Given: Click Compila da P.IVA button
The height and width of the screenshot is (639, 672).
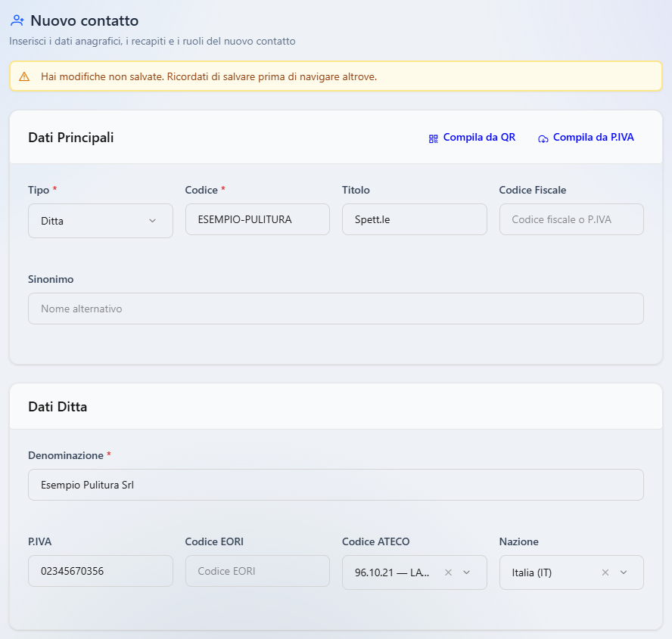Looking at the screenshot, I should (x=586, y=138).
